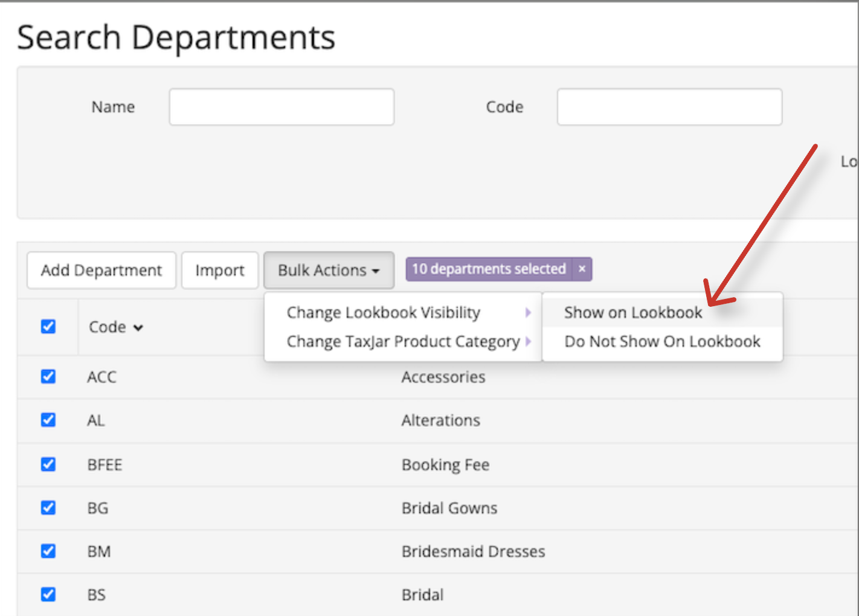The image size is (859, 616).
Task: Click the Code search input field
Action: point(669,106)
